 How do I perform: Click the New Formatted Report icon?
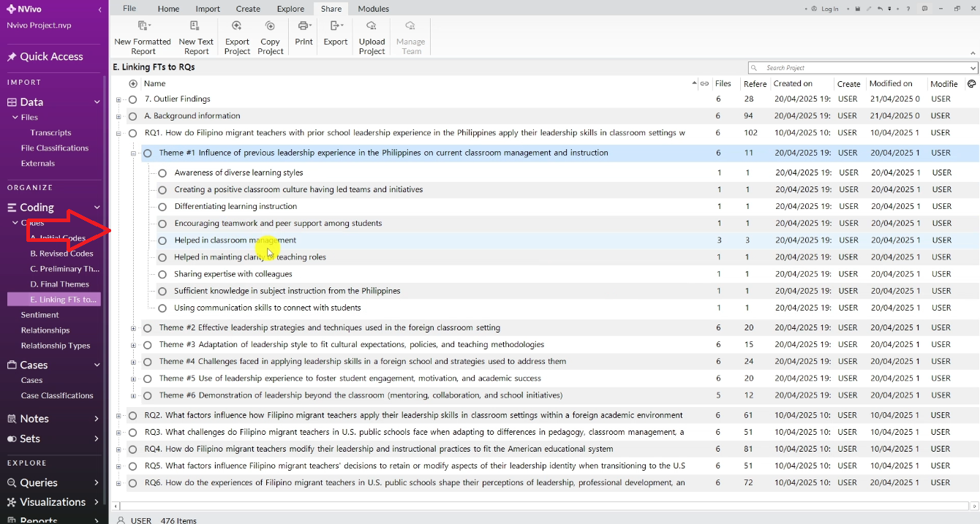pyautogui.click(x=143, y=26)
